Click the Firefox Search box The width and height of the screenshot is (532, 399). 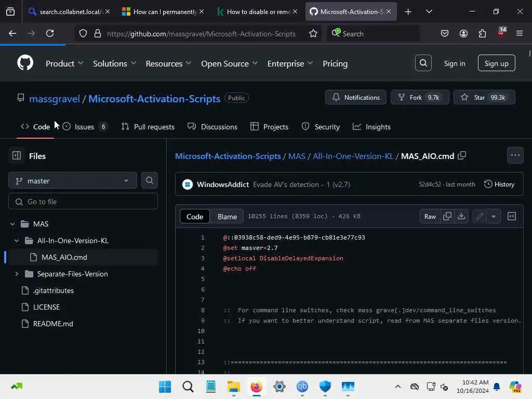(x=373, y=33)
